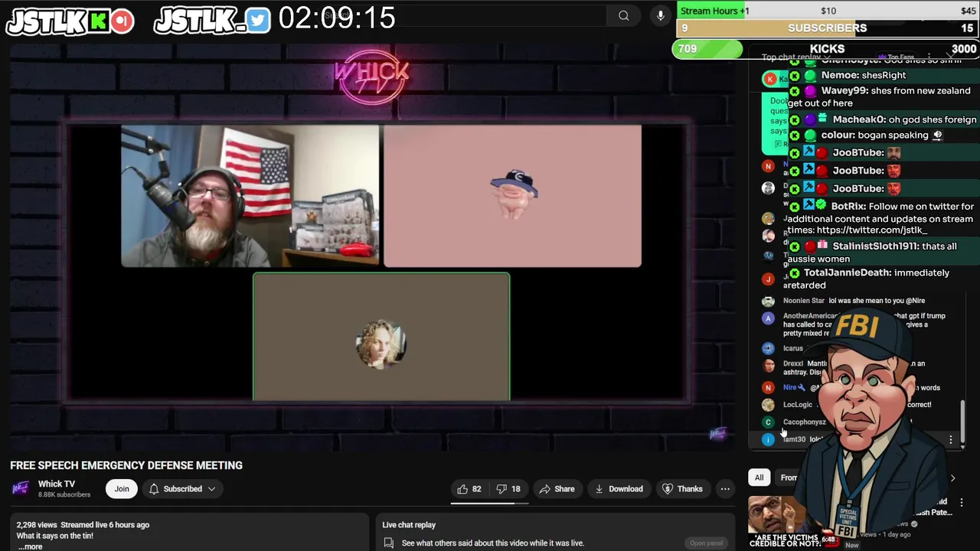Open the more actions ellipsis menu

tap(725, 489)
